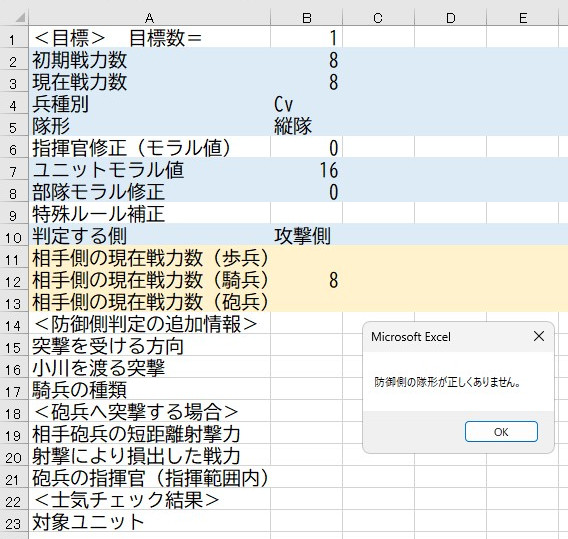Viewport: 568px width, 539px height.
Task: Select column E header
Action: coord(522,17)
